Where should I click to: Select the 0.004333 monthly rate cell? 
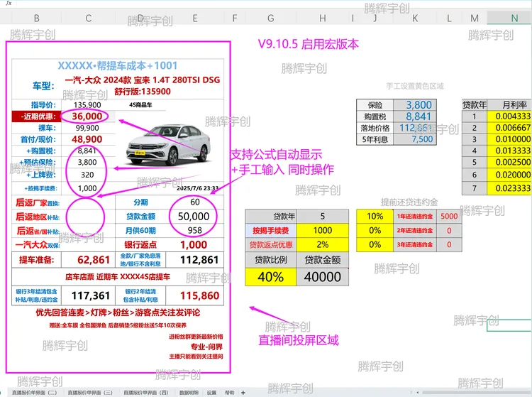tap(512, 116)
